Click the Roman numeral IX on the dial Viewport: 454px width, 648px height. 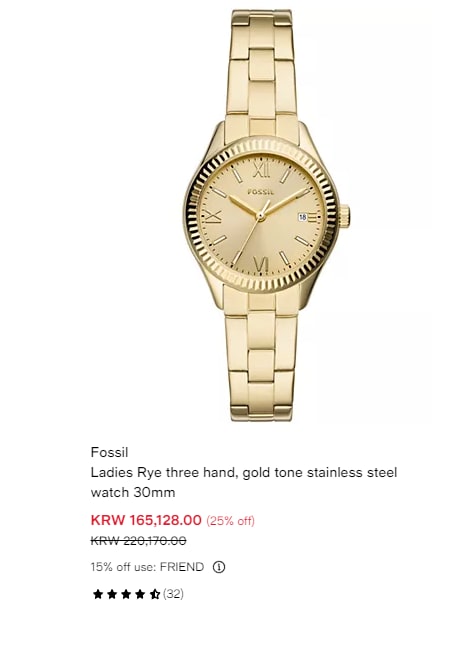point(213,217)
